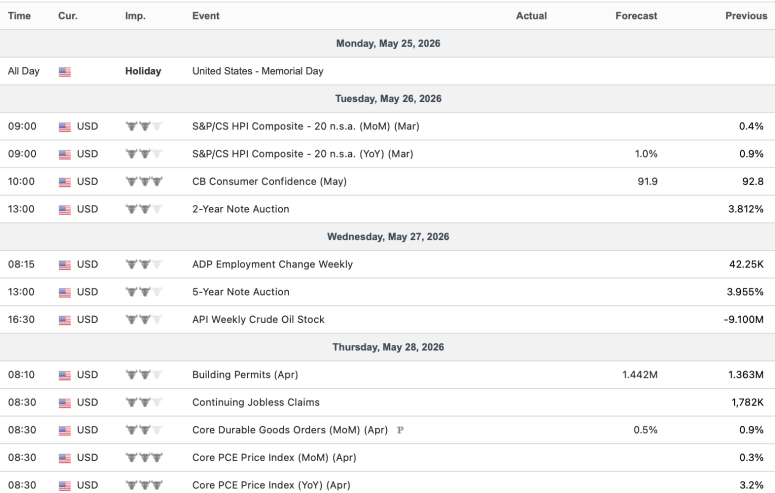Open the 5-Year Note Auction event
Screen dimensions: 775x493
coord(241,292)
